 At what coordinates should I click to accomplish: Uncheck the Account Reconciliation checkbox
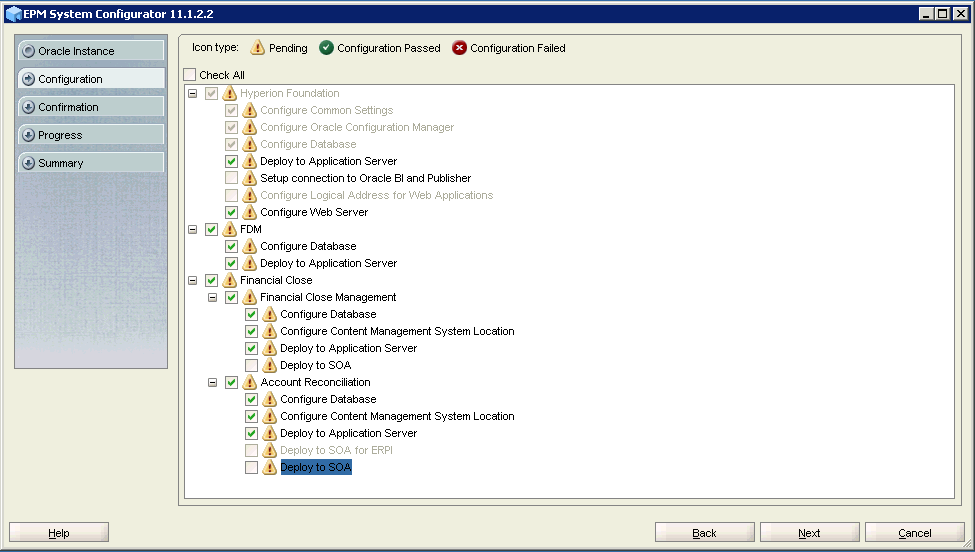pos(231,382)
